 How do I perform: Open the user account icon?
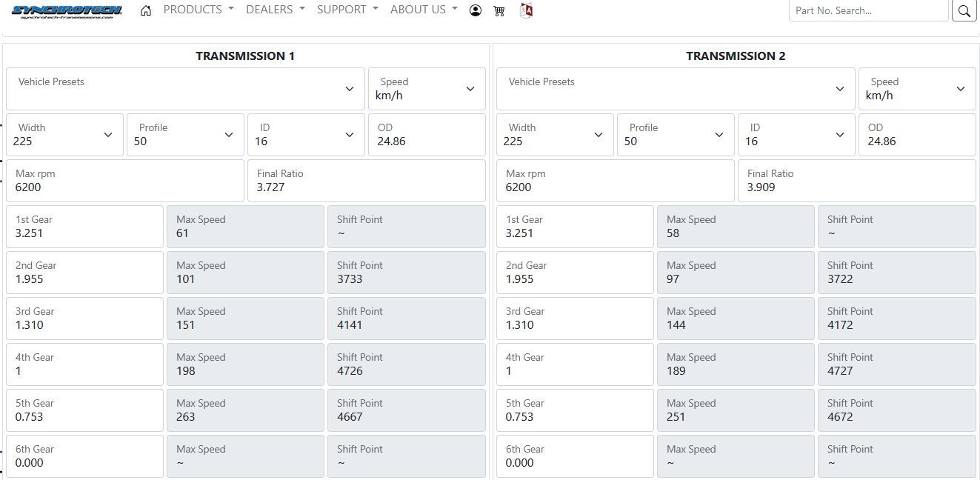click(476, 10)
